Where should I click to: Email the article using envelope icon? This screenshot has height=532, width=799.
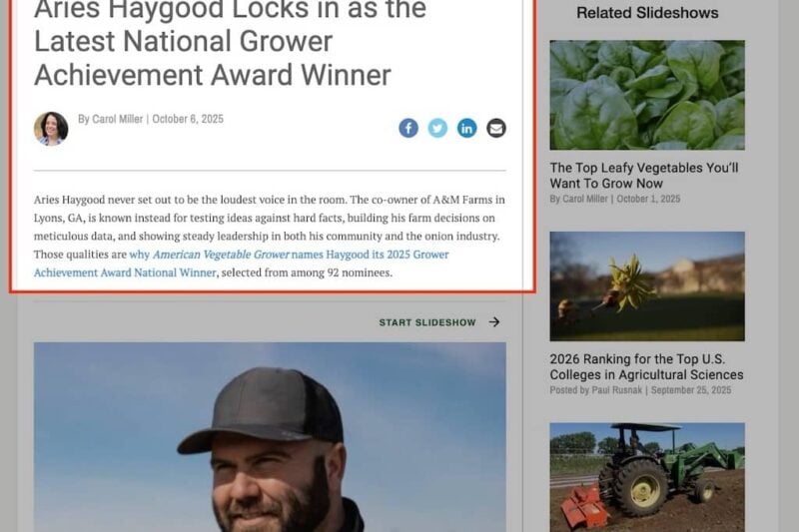pos(496,128)
